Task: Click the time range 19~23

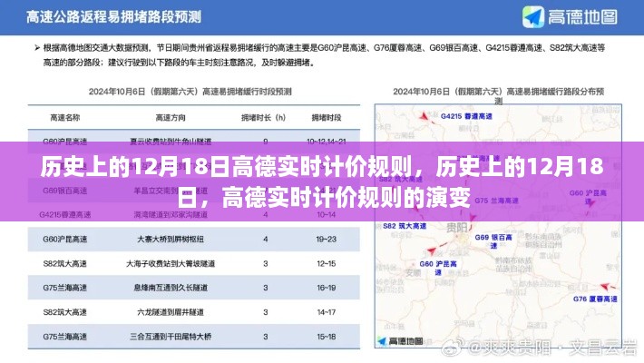Action: tap(327, 239)
